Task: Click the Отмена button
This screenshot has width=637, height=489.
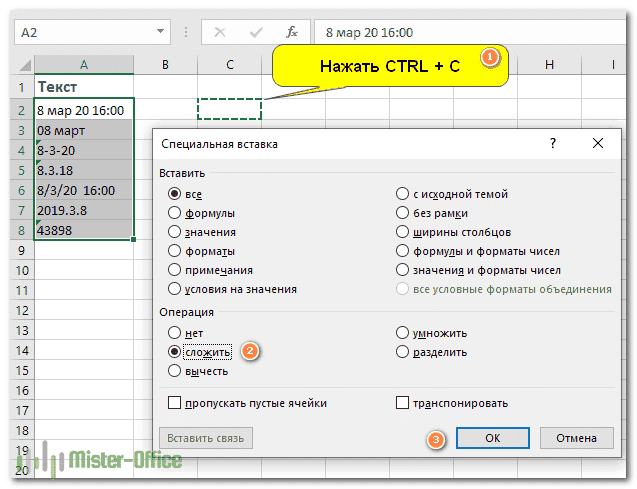Action: coord(576,438)
